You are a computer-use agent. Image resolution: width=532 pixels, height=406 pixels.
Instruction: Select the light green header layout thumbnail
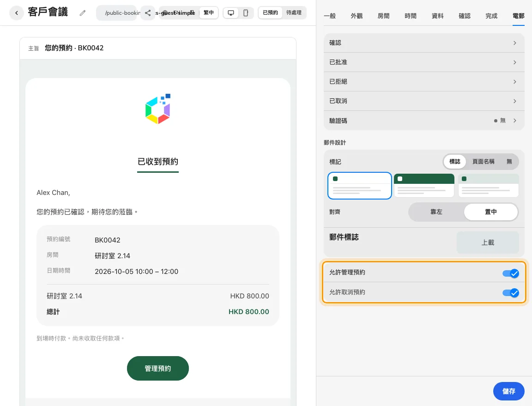[x=488, y=186]
